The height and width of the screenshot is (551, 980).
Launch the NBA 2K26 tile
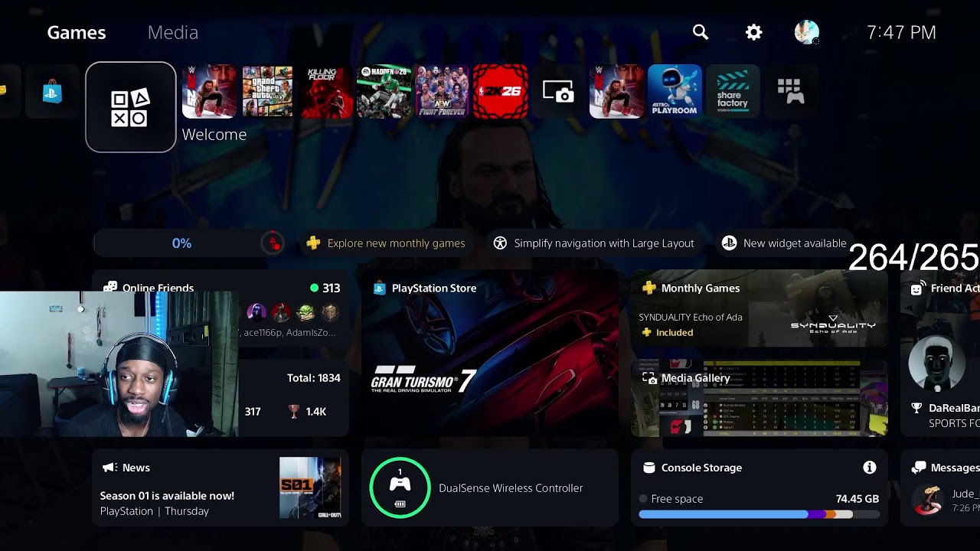click(x=501, y=92)
